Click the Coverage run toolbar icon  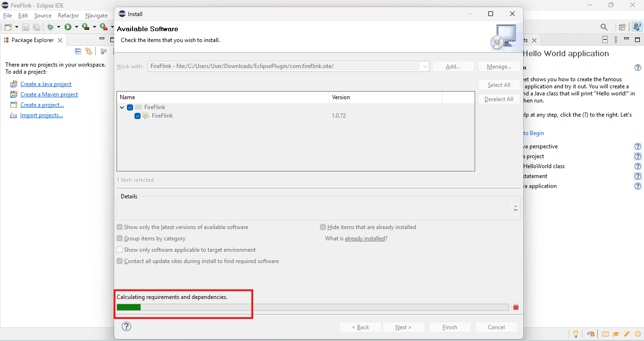(85, 27)
